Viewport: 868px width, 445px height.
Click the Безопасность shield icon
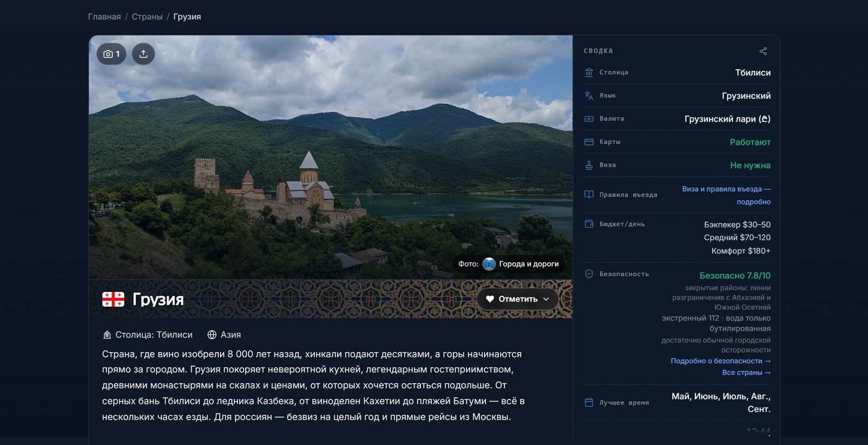(589, 274)
